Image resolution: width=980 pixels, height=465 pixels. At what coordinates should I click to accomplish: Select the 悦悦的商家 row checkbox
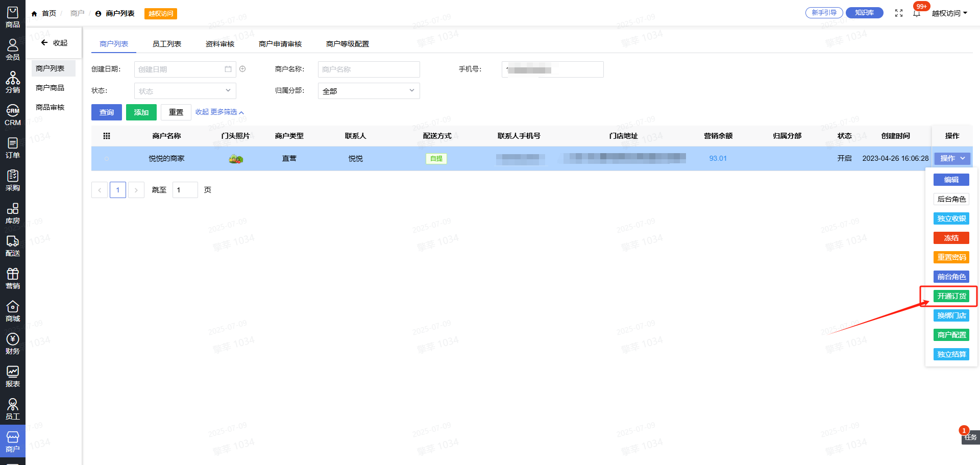(107, 159)
